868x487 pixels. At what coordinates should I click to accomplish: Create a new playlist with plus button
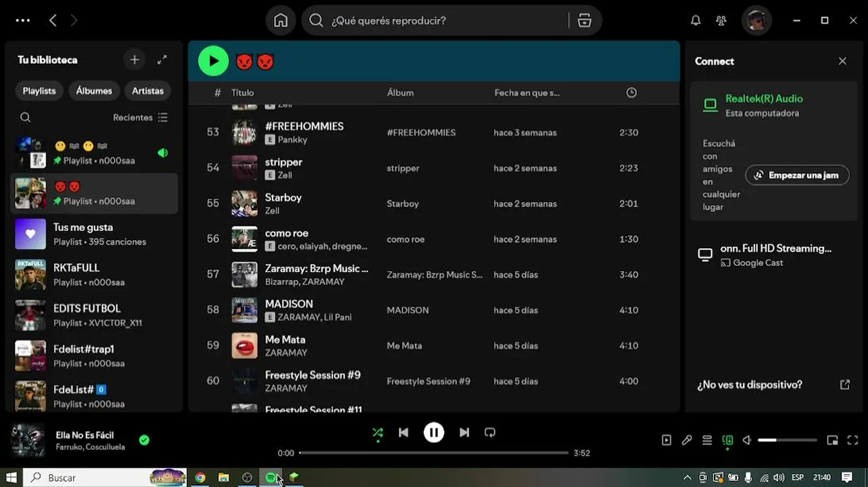coord(135,60)
